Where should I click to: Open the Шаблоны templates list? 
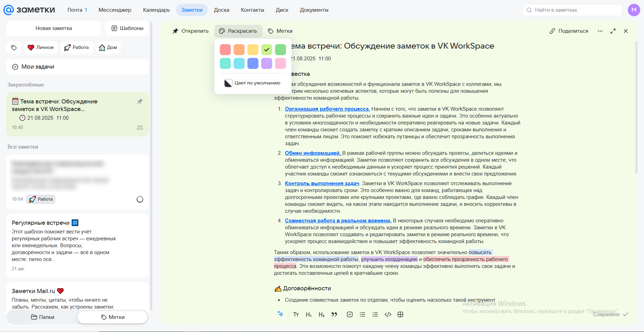click(x=127, y=28)
